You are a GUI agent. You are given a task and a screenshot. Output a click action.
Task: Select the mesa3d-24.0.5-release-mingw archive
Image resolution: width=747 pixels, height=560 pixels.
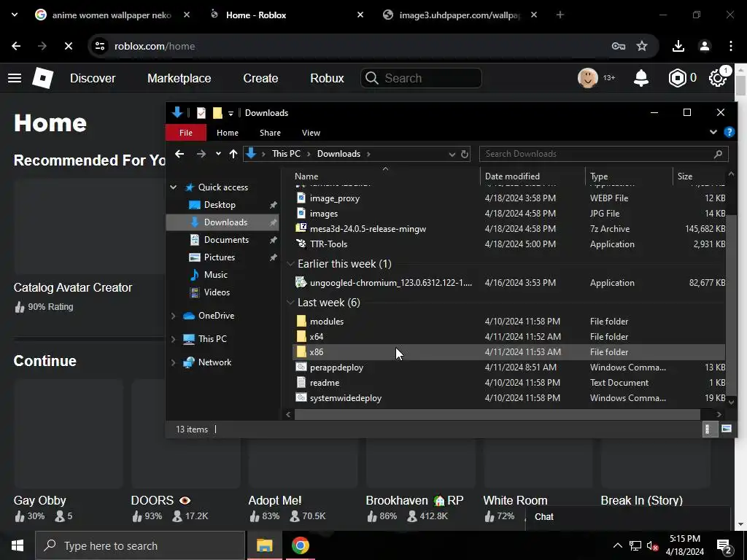tap(368, 228)
